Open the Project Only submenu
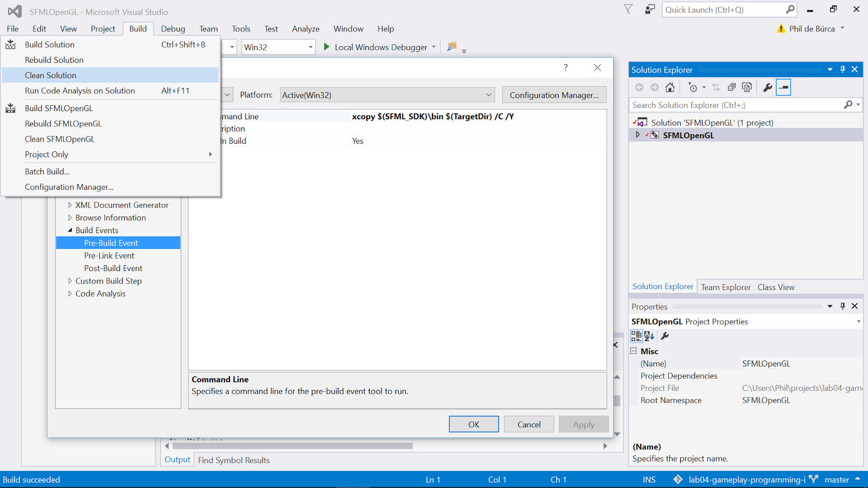This screenshot has width=868, height=488. click(x=111, y=155)
